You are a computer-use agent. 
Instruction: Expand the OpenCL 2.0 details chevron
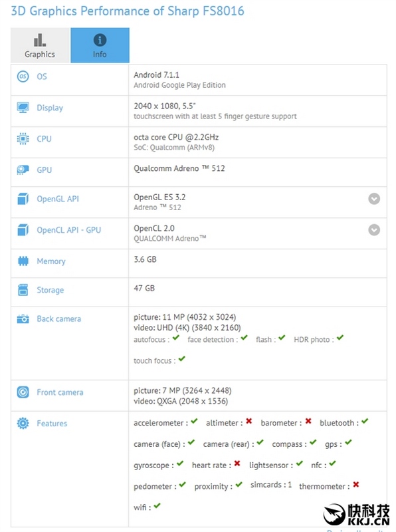[x=375, y=229]
